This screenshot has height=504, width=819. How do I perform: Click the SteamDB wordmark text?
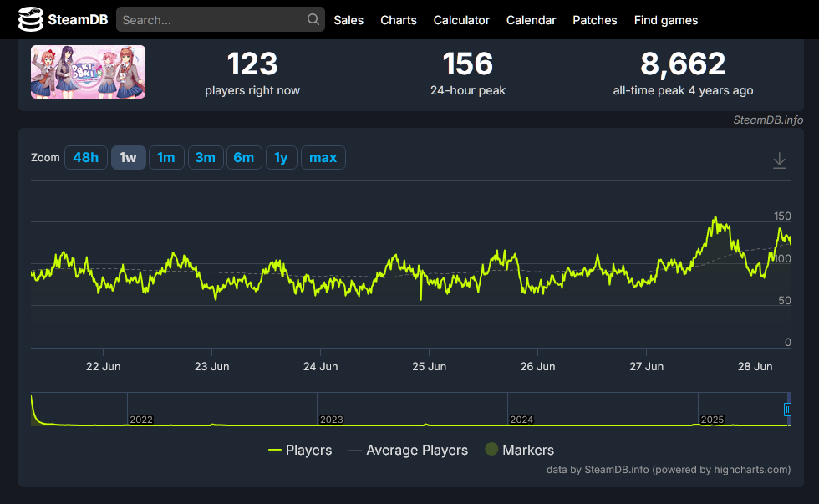point(78,20)
